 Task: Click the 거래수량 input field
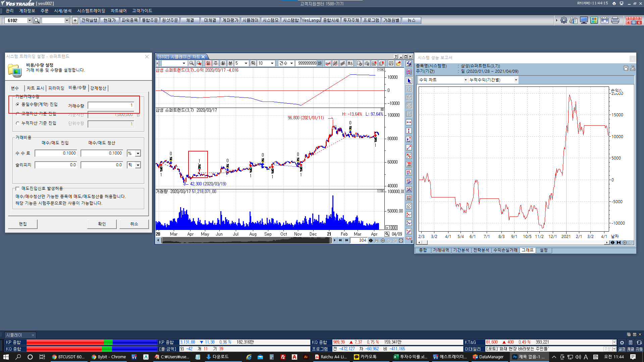point(111,106)
